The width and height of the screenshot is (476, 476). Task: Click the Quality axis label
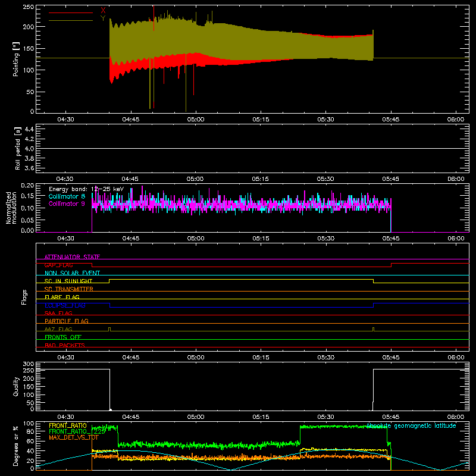(16, 386)
